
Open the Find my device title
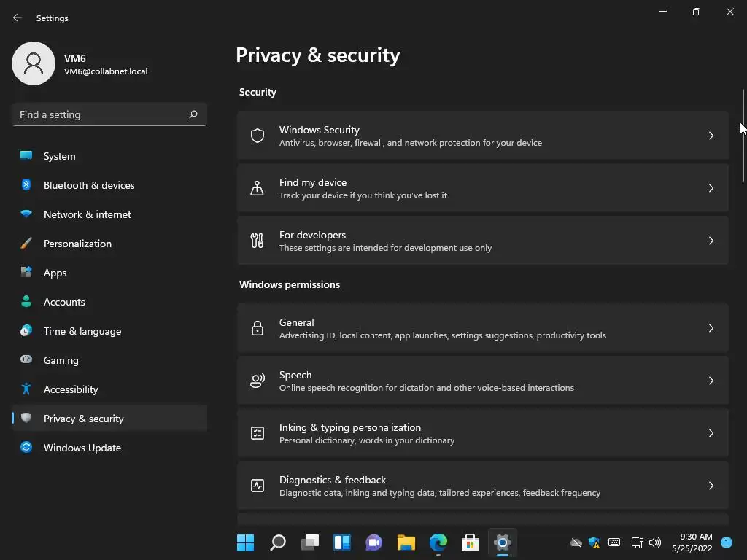pyautogui.click(x=313, y=182)
